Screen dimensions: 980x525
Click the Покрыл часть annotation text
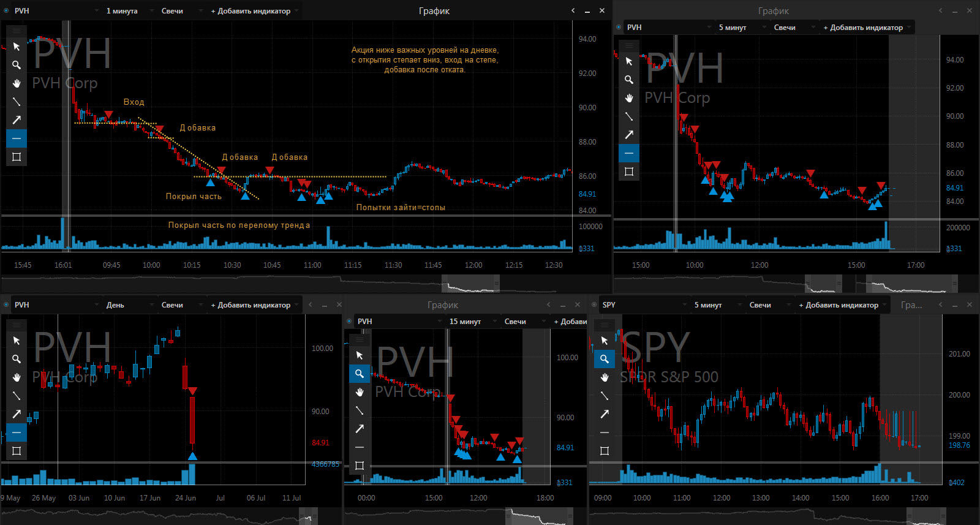194,196
